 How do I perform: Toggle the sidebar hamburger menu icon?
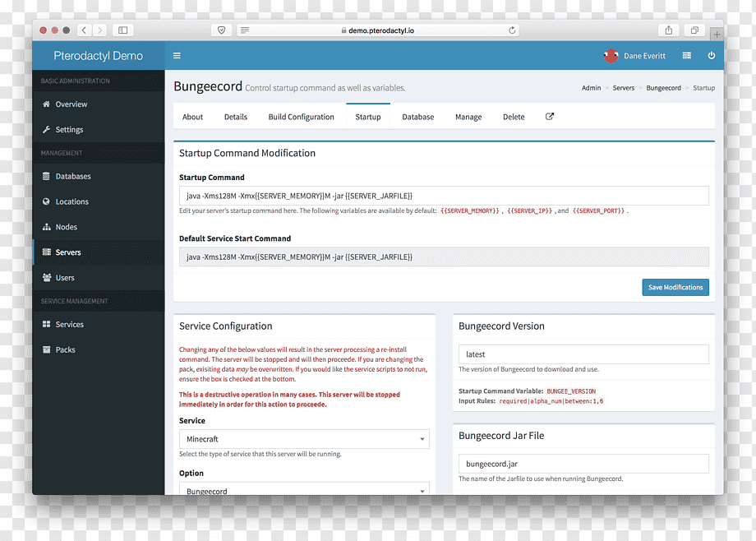[177, 56]
